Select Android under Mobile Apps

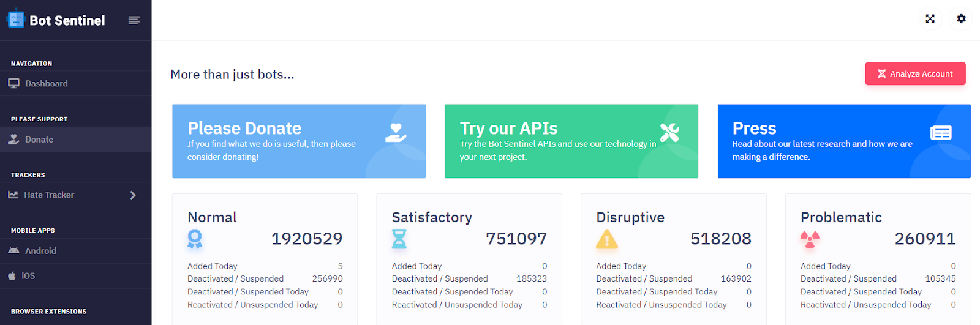75,250
